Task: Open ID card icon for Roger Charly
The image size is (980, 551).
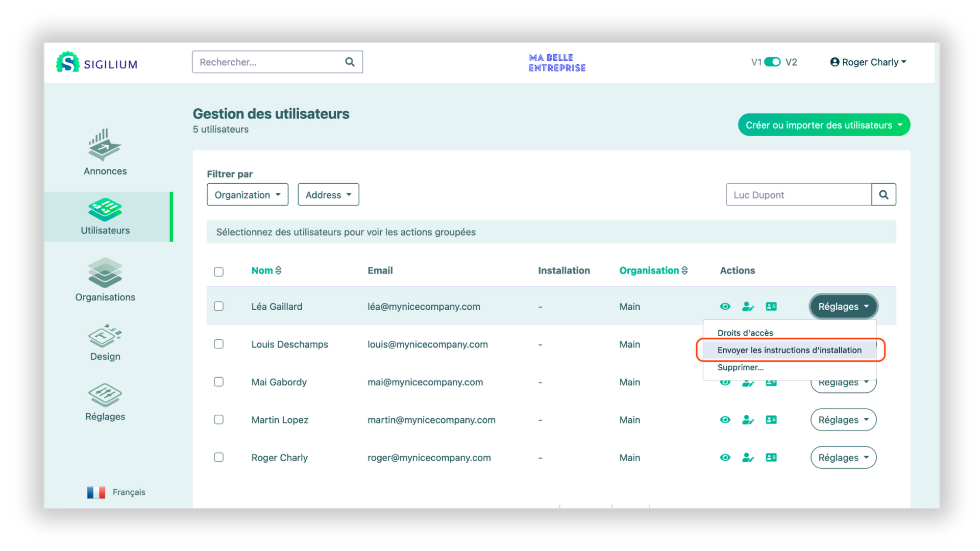Action: click(x=771, y=458)
